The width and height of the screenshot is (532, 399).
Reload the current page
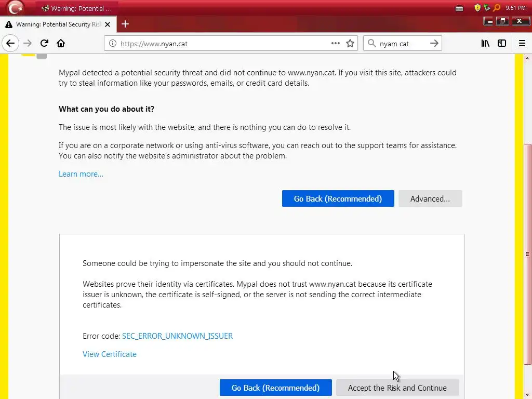[x=44, y=44]
